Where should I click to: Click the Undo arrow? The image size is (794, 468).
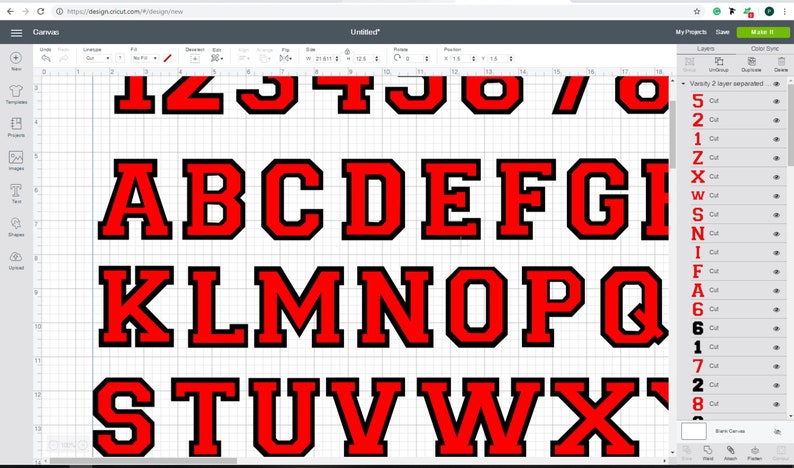pyautogui.click(x=46, y=58)
